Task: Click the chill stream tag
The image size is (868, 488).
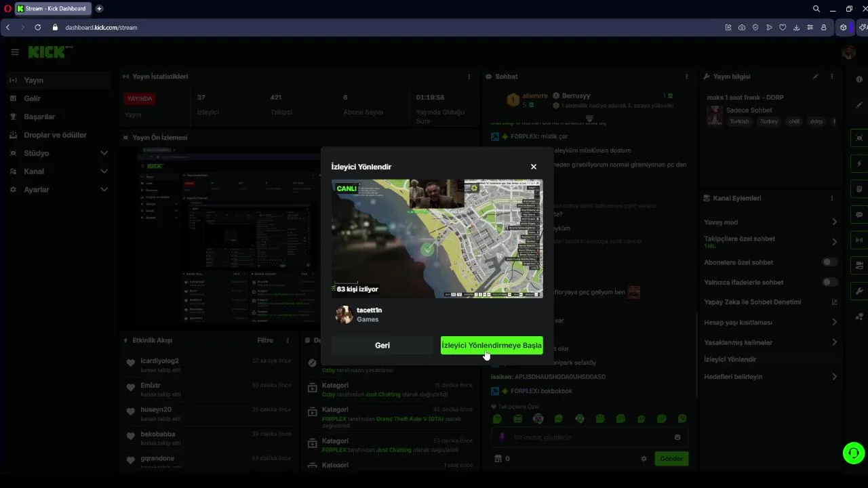Action: (x=794, y=122)
